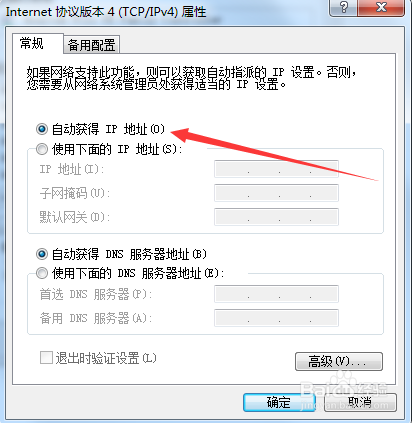417x423 pixels.
Task: Click the IP 地址 input field
Action: coord(276,169)
